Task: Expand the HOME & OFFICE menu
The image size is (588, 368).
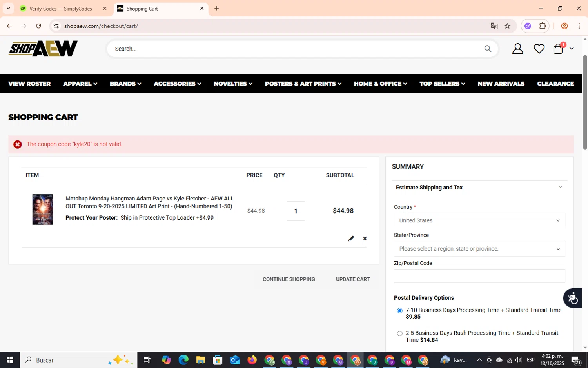Action: 380,84
